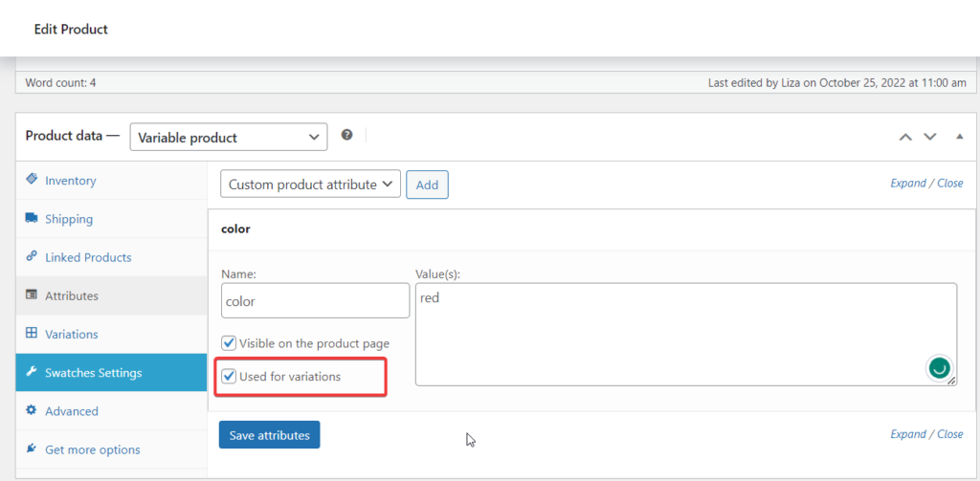
Task: Click the Advanced gear icon
Action: (32, 411)
